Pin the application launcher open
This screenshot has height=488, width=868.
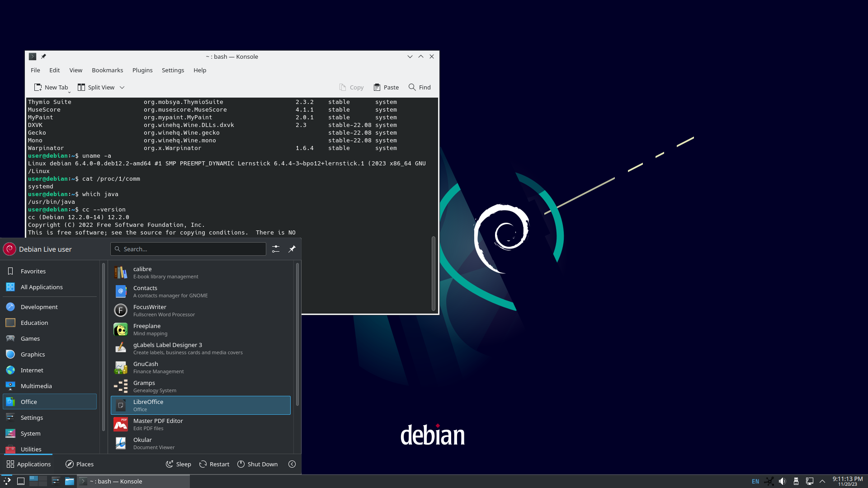click(x=292, y=249)
